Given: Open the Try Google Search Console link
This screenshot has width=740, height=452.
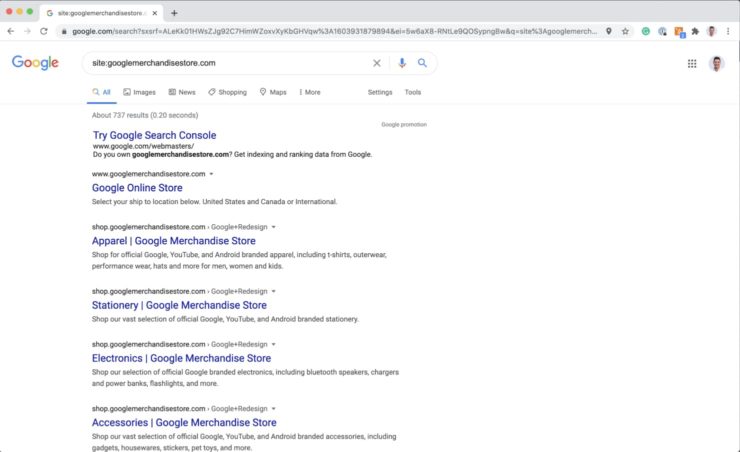Looking at the screenshot, I should click(154, 135).
